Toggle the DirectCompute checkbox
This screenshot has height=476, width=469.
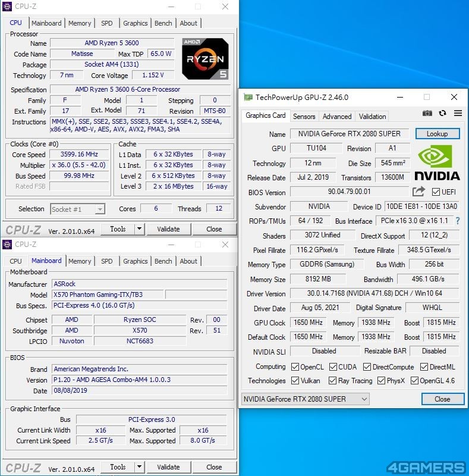point(367,367)
